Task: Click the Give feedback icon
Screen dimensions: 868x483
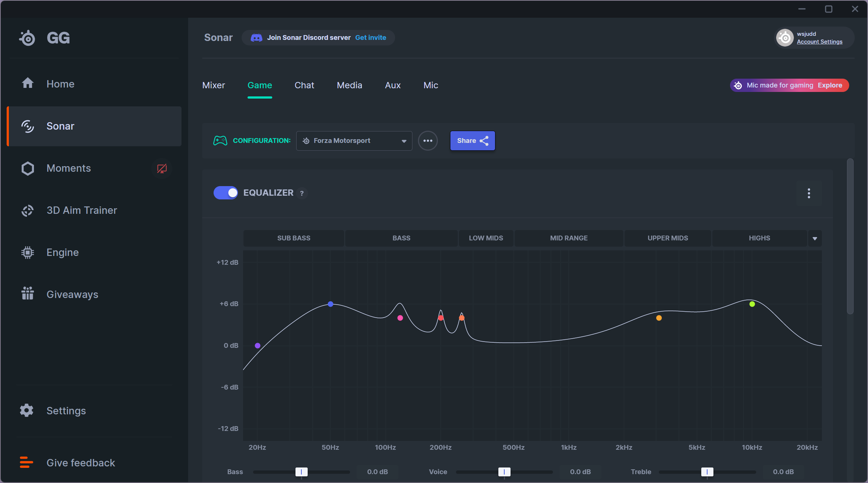Action: (27, 462)
